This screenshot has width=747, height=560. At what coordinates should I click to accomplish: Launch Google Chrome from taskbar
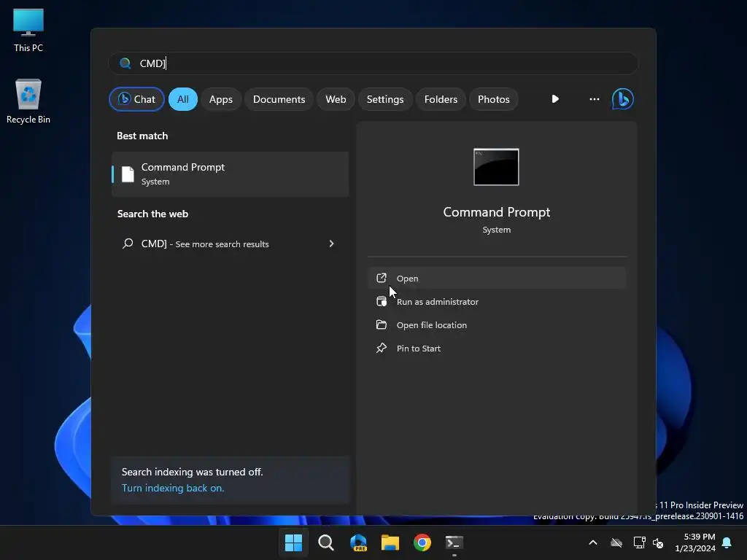pyautogui.click(x=422, y=542)
